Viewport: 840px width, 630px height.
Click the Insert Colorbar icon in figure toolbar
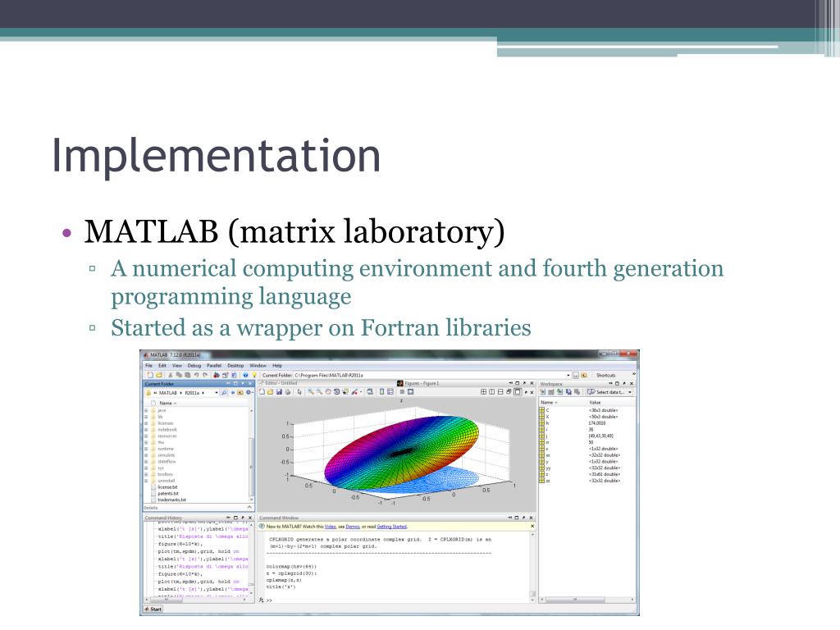tap(382, 391)
